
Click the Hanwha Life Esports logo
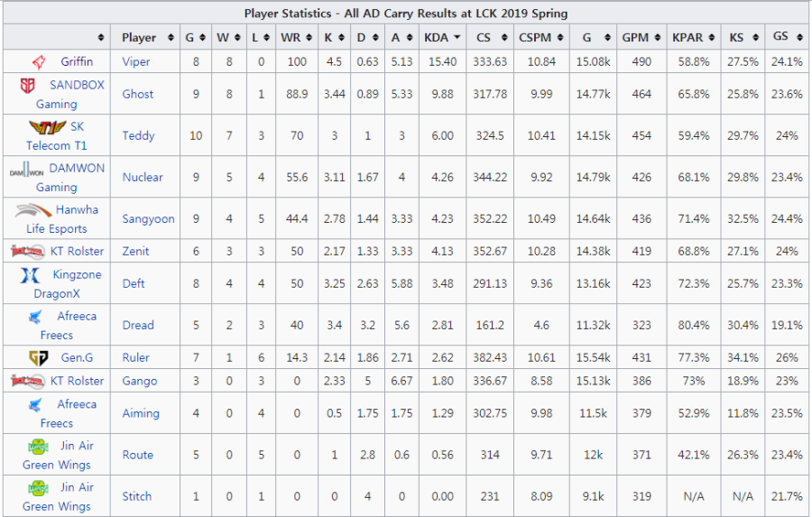pyautogui.click(x=34, y=210)
